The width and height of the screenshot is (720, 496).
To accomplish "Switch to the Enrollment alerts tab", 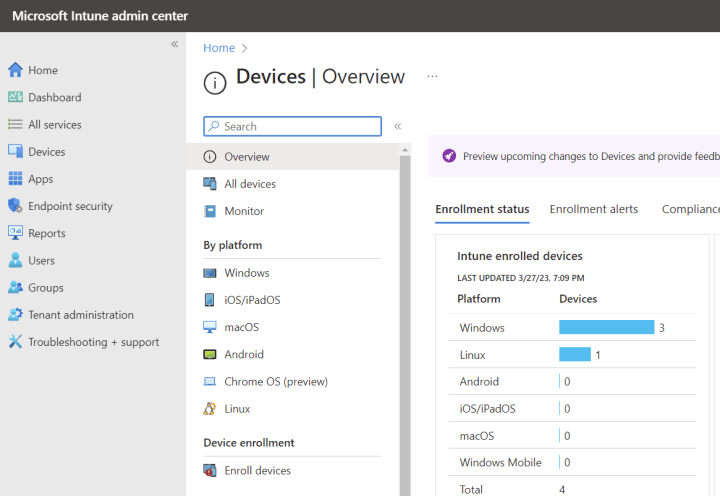I will pyautogui.click(x=594, y=209).
